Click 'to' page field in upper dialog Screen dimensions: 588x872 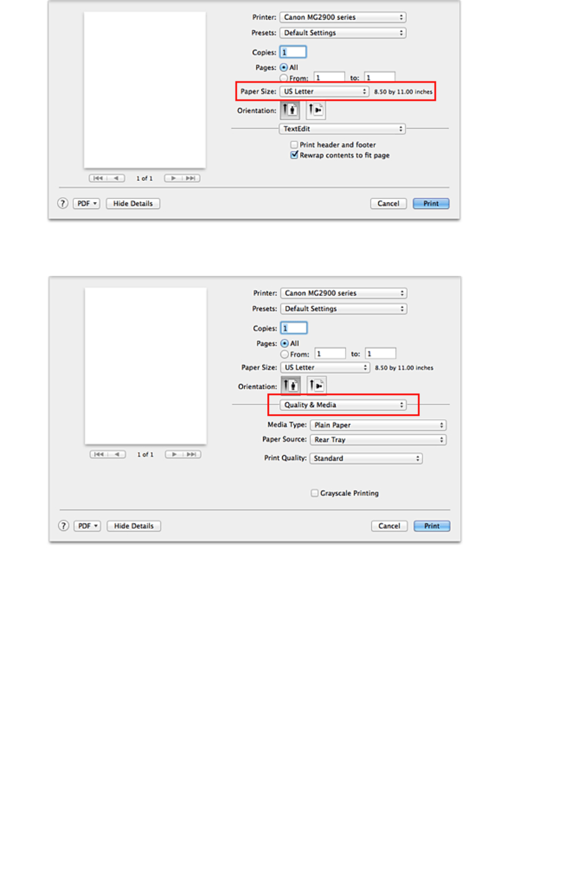(x=380, y=78)
